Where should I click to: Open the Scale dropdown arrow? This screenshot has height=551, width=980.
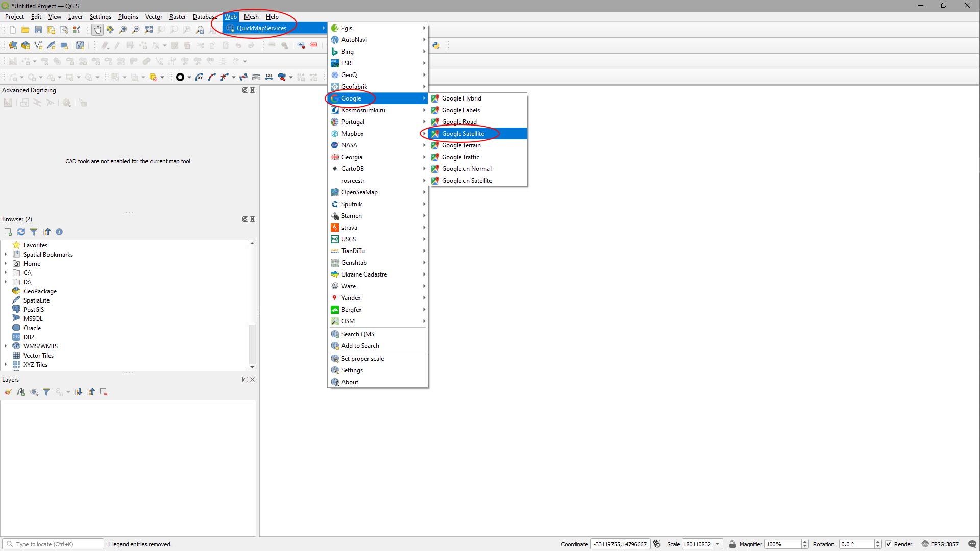pos(718,544)
